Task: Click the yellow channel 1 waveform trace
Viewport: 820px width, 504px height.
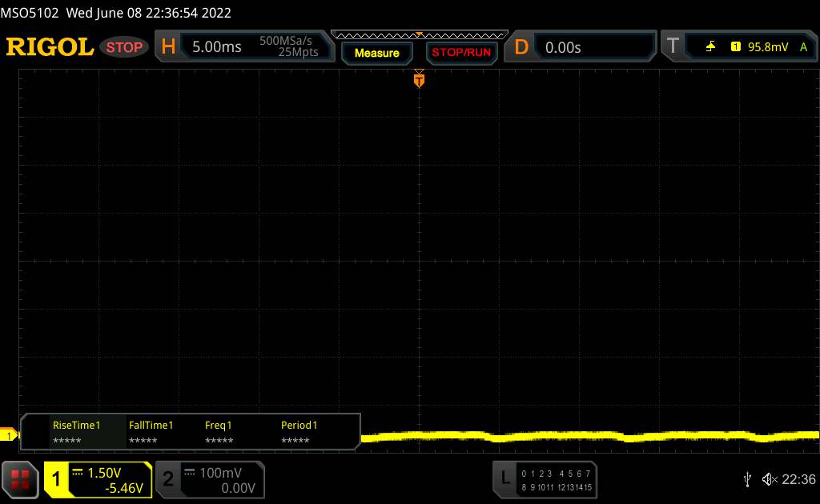Action: pos(590,436)
